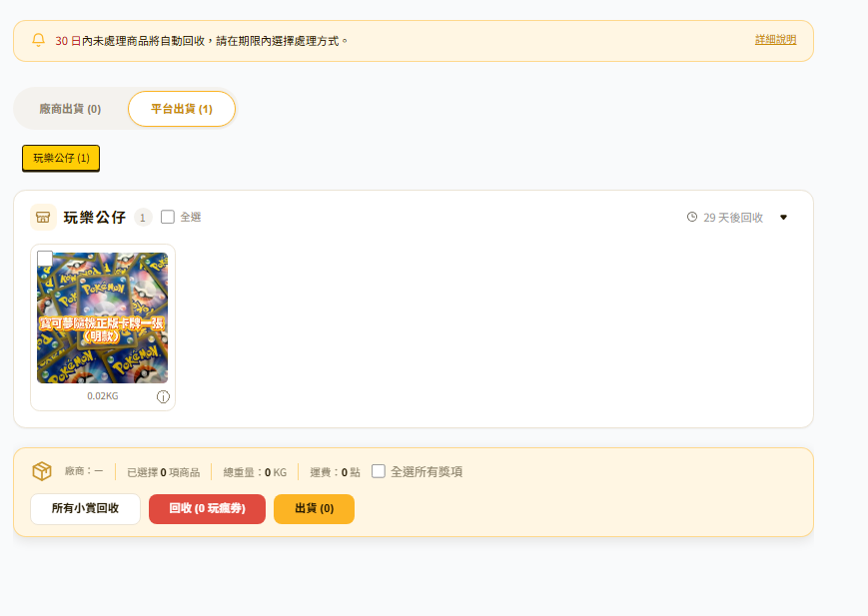Click the package box icon
The height and width of the screenshot is (616, 868).
(x=42, y=471)
